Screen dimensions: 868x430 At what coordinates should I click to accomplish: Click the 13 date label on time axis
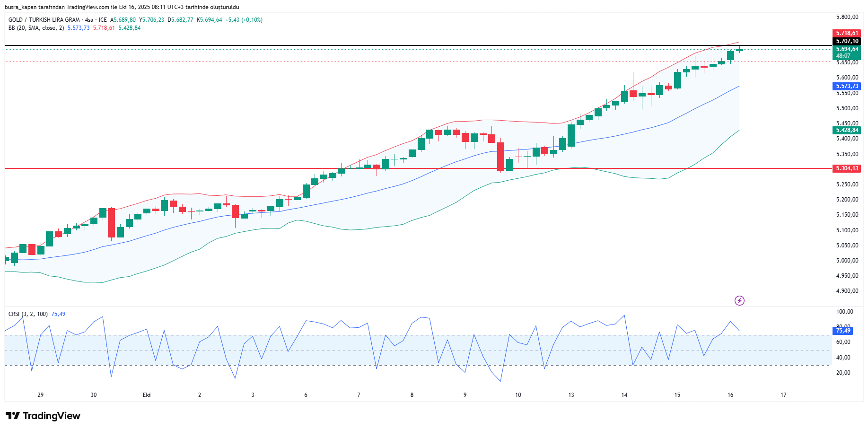tap(571, 395)
